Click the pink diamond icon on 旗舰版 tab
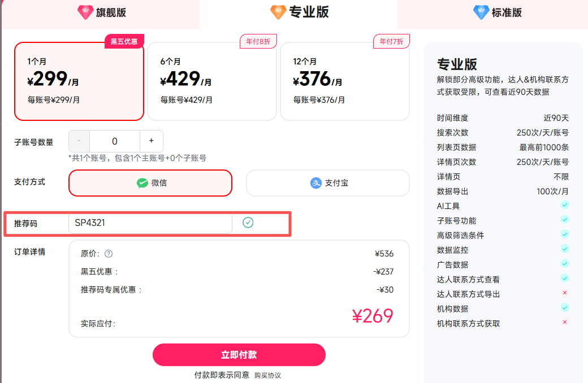588x383 pixels. 85,12
